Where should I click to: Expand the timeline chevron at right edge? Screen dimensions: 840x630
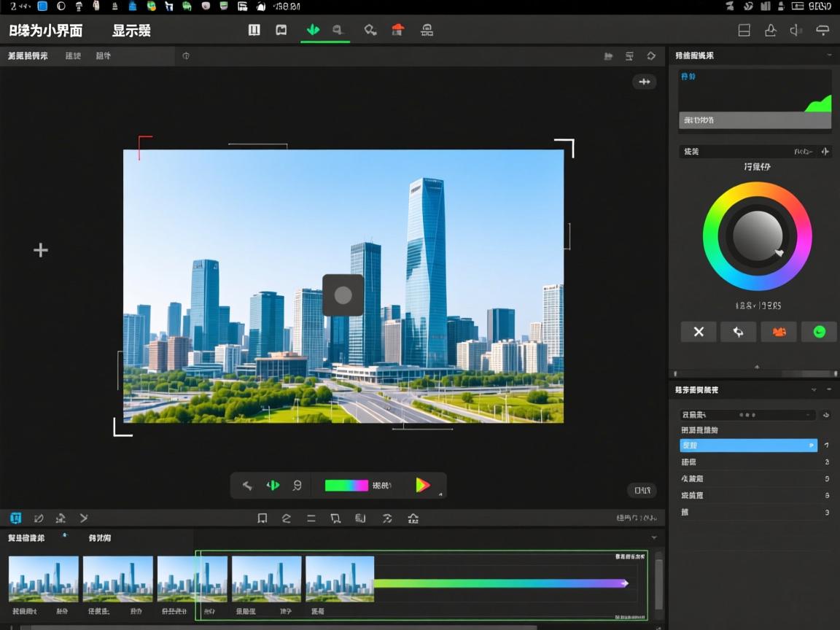click(x=654, y=537)
